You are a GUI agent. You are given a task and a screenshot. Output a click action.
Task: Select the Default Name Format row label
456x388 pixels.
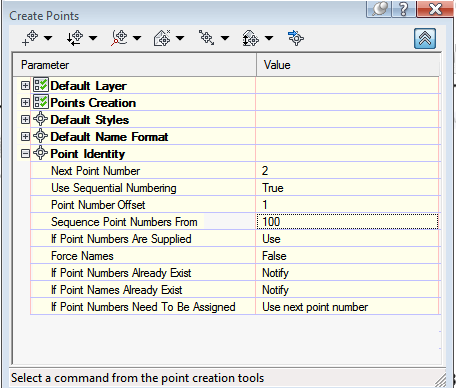(109, 137)
